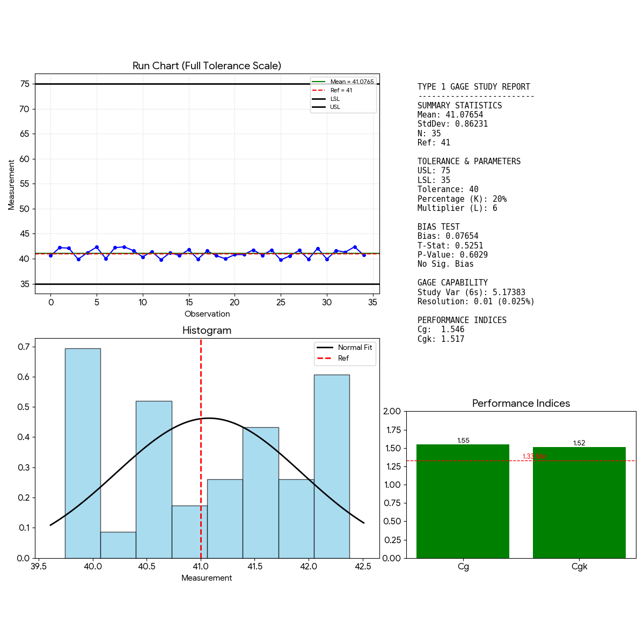Click the green Cg bar

463,501
